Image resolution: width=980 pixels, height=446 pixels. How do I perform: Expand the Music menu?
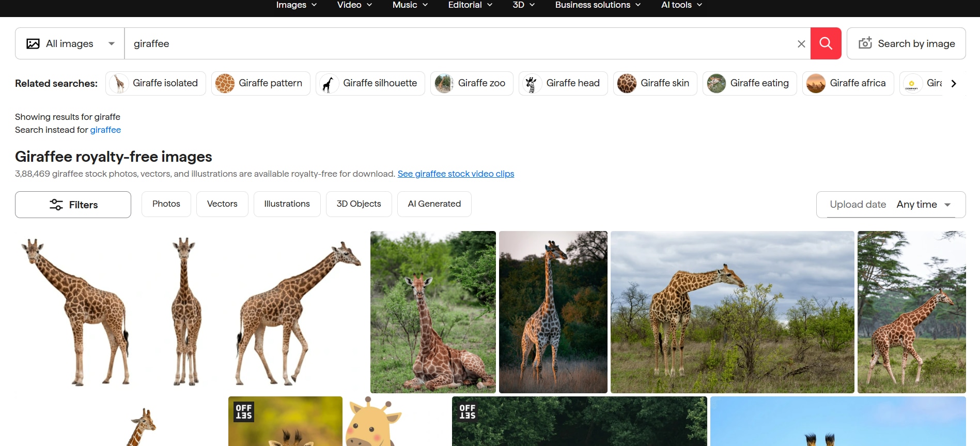[410, 5]
